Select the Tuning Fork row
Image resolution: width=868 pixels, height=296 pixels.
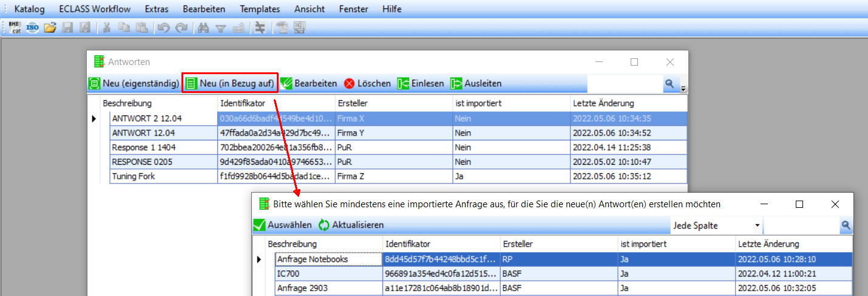(x=134, y=176)
